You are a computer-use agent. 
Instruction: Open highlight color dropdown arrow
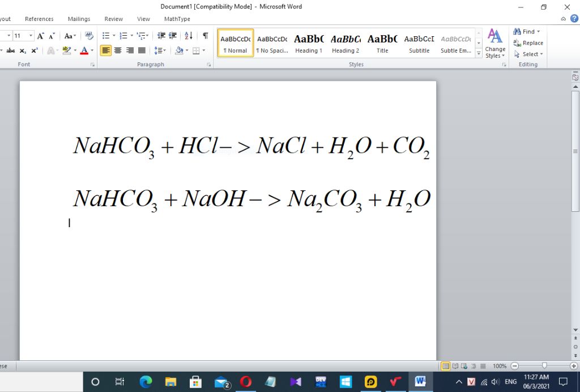pyautogui.click(x=75, y=50)
